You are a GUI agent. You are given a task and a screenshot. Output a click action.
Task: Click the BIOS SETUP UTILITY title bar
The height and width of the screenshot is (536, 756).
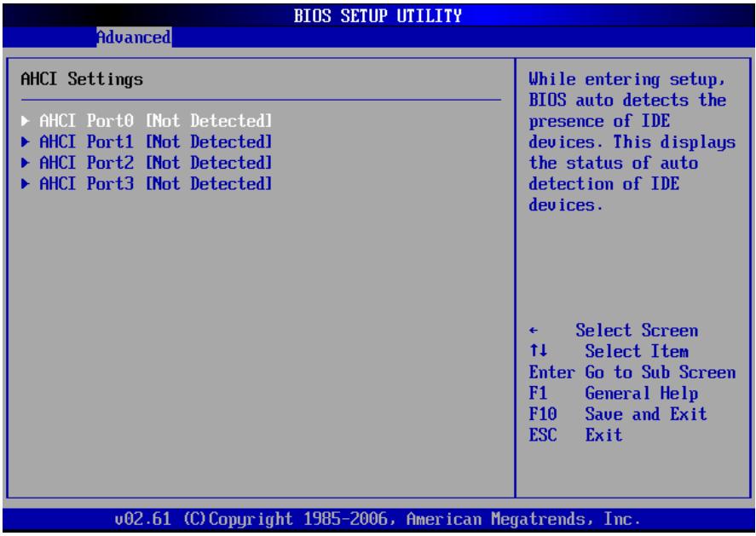[378, 15]
